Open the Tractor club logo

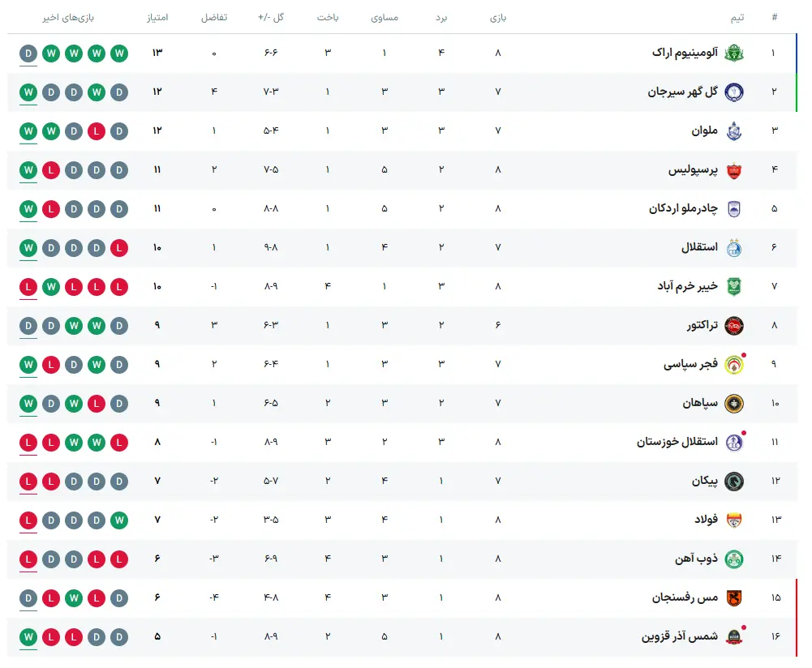733,326
